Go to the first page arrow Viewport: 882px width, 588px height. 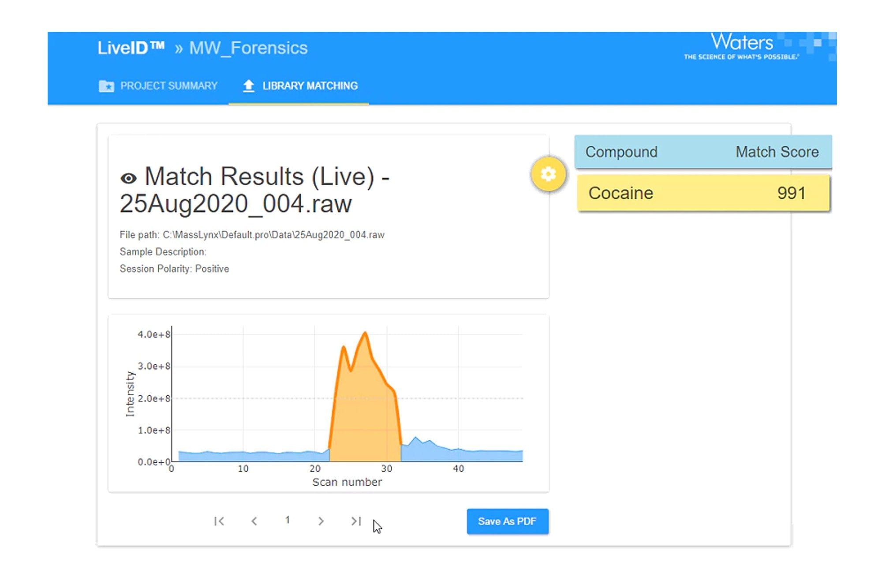click(x=219, y=521)
